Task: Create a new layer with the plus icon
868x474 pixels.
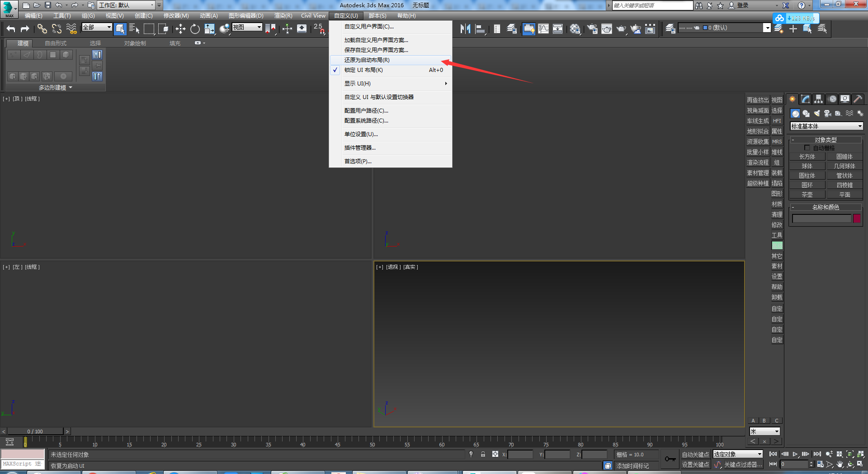Action: [x=793, y=29]
